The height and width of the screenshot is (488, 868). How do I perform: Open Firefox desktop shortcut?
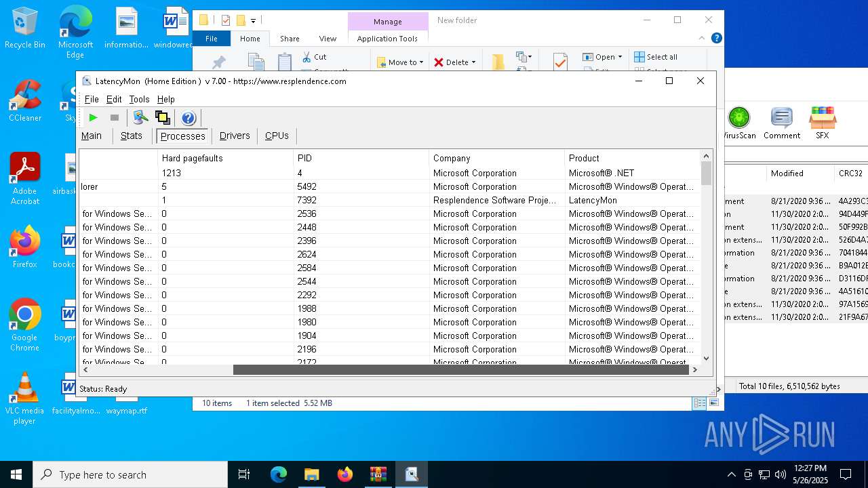click(25, 247)
